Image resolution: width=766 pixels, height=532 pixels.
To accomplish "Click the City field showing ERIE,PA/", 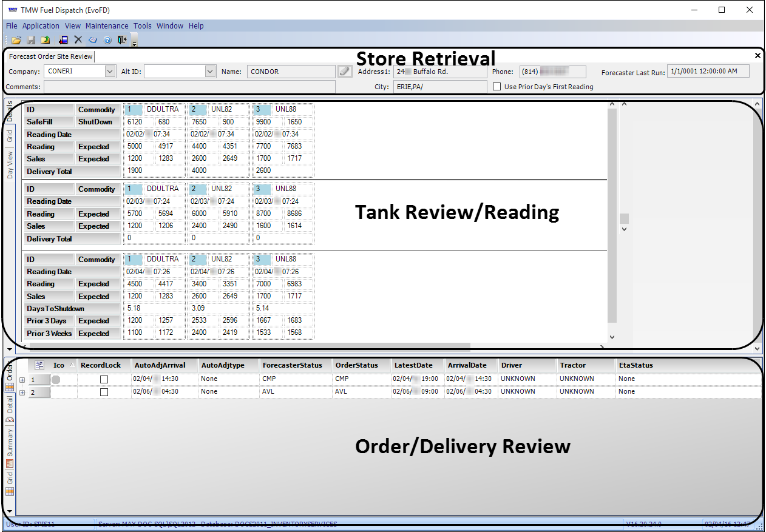I will pyautogui.click(x=439, y=87).
